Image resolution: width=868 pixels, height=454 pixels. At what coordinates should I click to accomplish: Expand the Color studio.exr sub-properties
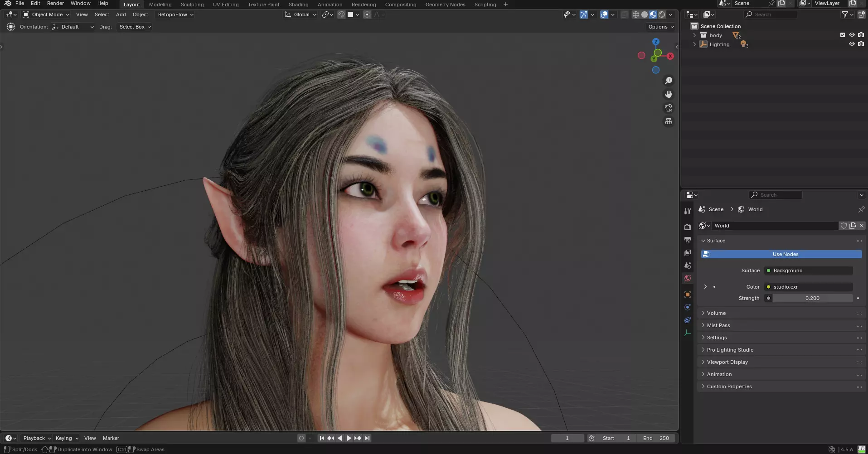point(705,287)
